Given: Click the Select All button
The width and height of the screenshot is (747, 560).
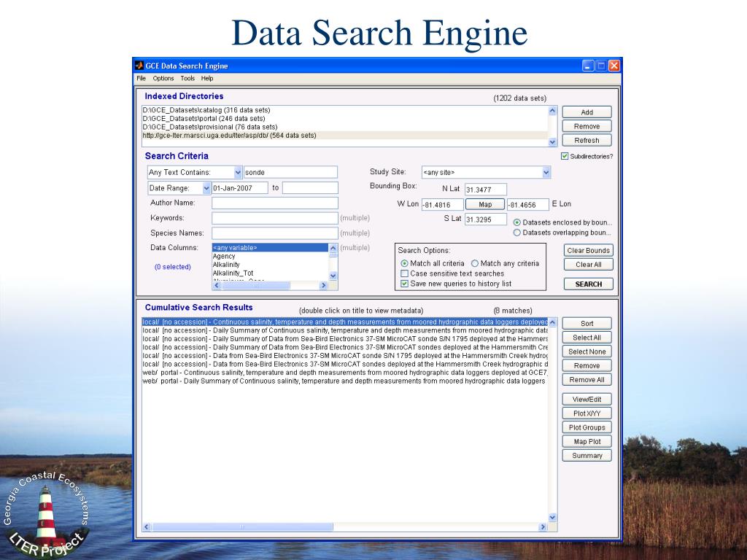Looking at the screenshot, I should tap(587, 338).
